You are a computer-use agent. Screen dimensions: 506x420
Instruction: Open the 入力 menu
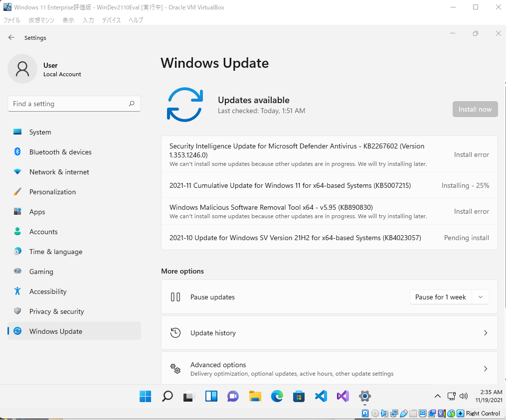88,20
